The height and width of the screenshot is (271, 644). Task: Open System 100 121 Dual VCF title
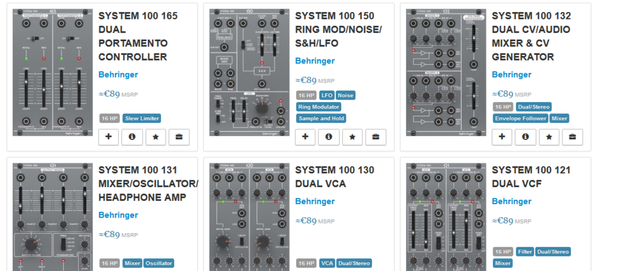coord(530,176)
